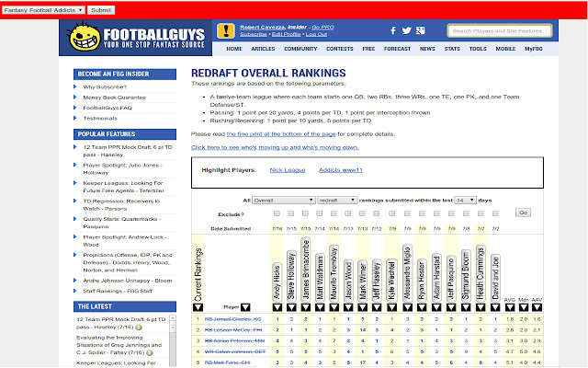Open the TOOLS nav menu
The image size is (588, 368).
click(x=478, y=49)
